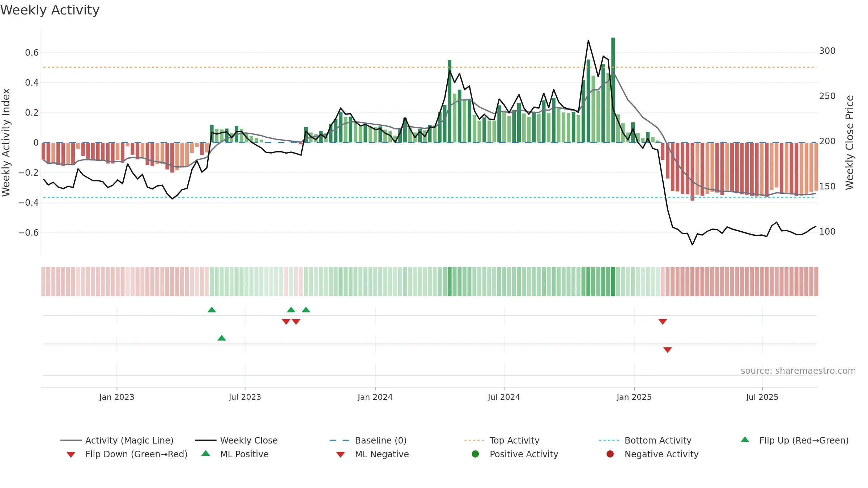Image resolution: width=868 pixels, height=488 pixels.
Task: Click the green Flip Up triangle in legend
Action: (x=745, y=440)
